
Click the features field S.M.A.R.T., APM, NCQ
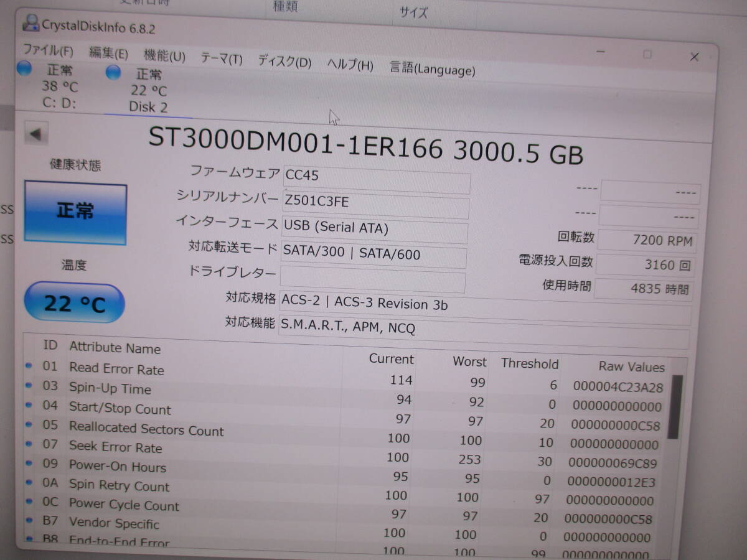pos(484,332)
